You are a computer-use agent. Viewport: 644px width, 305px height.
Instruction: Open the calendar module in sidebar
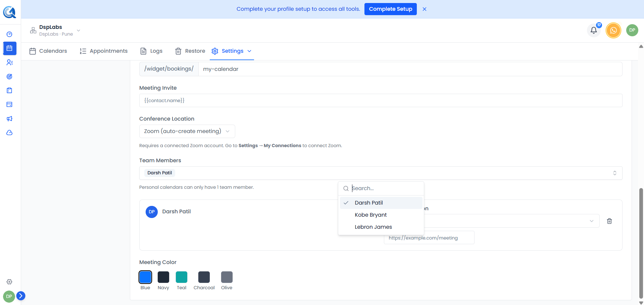[9, 48]
